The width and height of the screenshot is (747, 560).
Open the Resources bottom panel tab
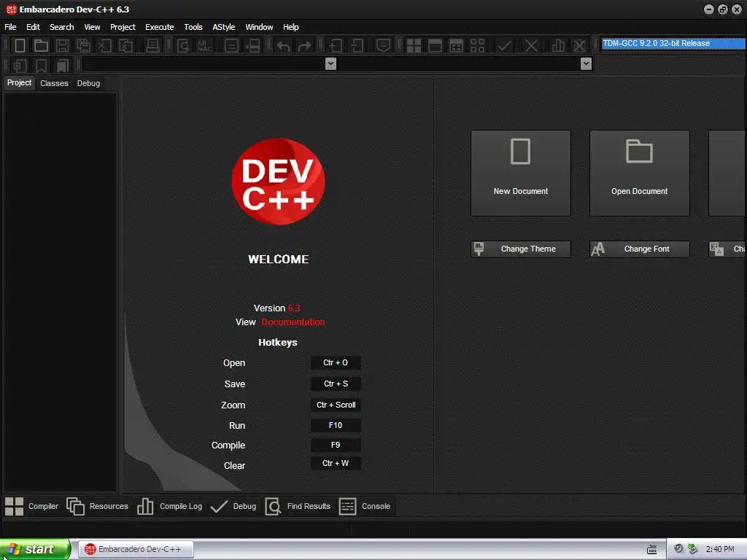click(97, 506)
